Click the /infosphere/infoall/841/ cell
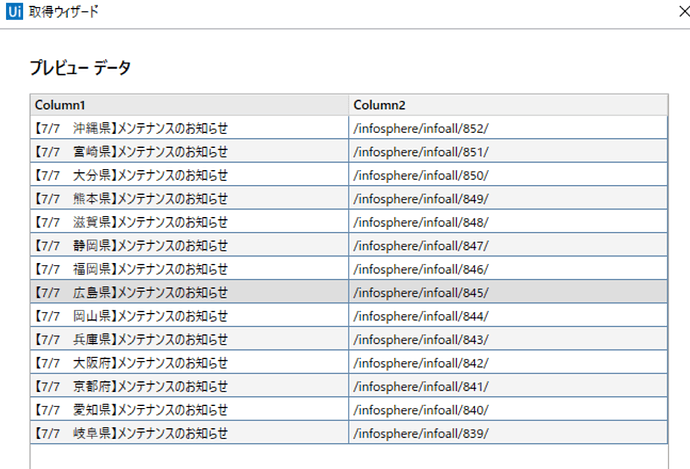This screenshot has width=690, height=469. tap(508, 386)
